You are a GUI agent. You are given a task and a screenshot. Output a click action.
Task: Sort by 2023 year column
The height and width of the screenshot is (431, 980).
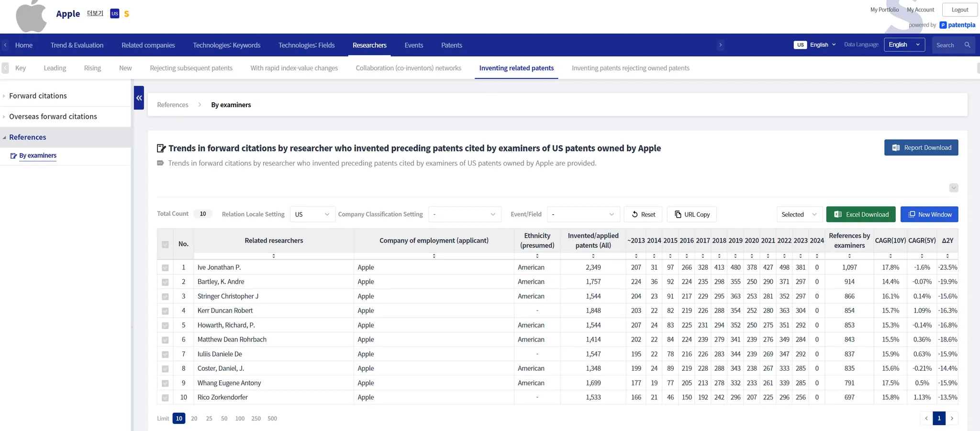click(801, 256)
